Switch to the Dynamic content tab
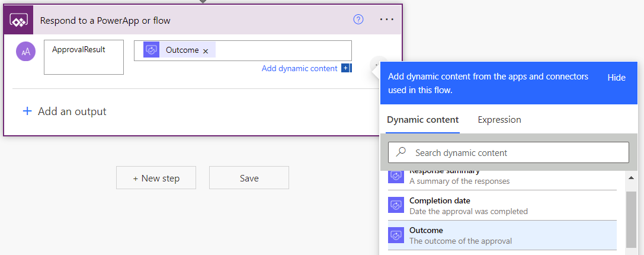This screenshot has height=255, width=644. [x=422, y=120]
